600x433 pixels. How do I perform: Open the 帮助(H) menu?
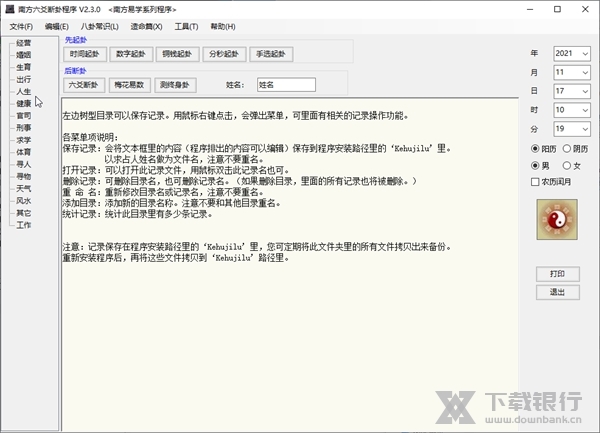pos(223,26)
